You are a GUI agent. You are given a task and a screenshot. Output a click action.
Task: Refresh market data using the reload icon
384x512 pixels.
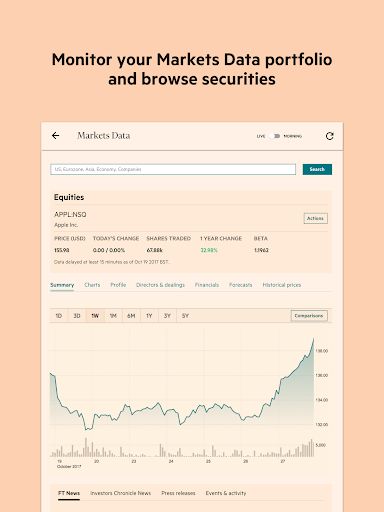329,136
